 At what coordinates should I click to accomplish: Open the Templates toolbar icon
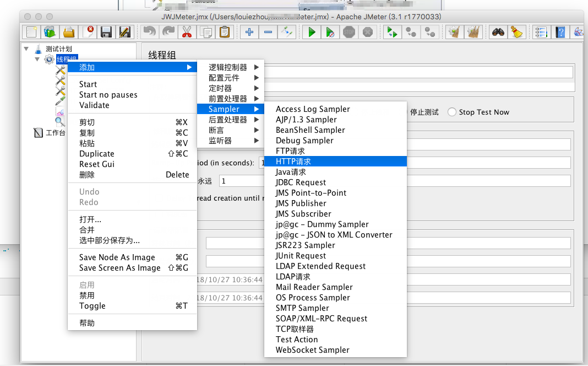(50, 33)
